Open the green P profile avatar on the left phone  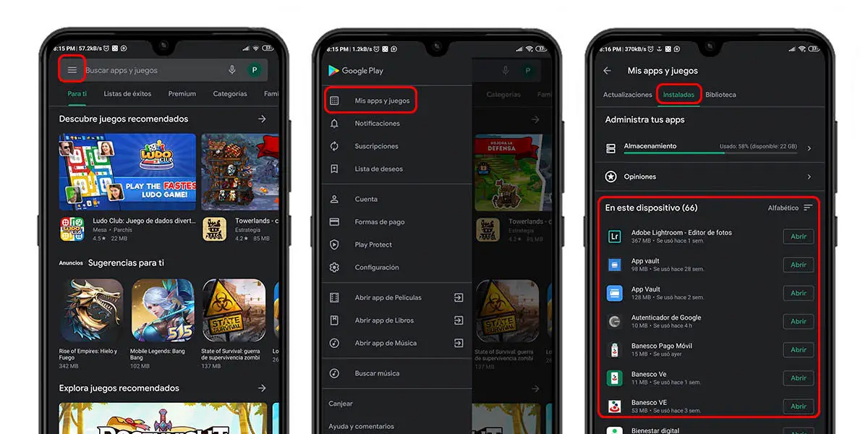coord(254,70)
